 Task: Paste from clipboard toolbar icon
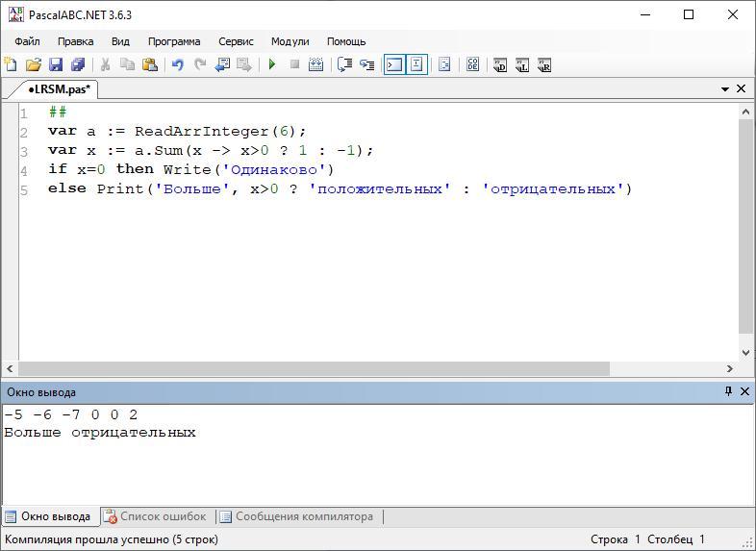pyautogui.click(x=150, y=64)
